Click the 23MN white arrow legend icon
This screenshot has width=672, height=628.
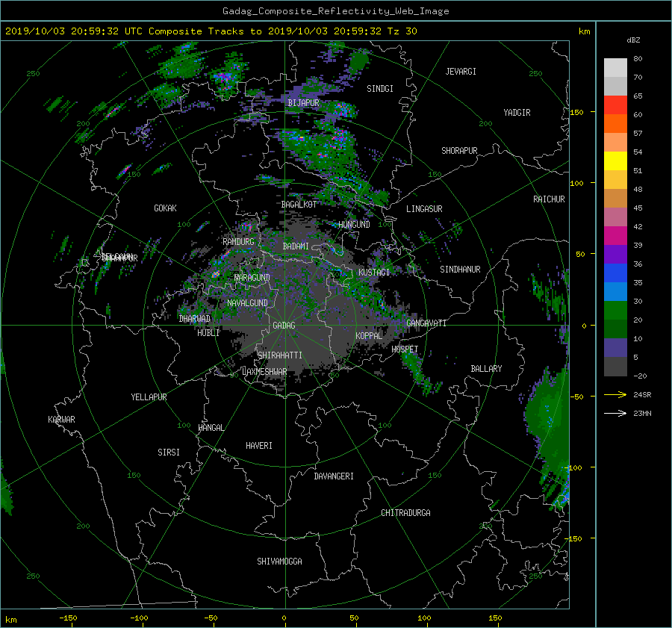pos(615,413)
